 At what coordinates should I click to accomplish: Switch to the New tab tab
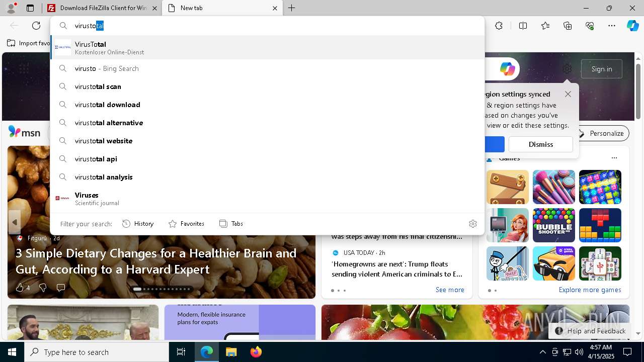[x=222, y=8]
